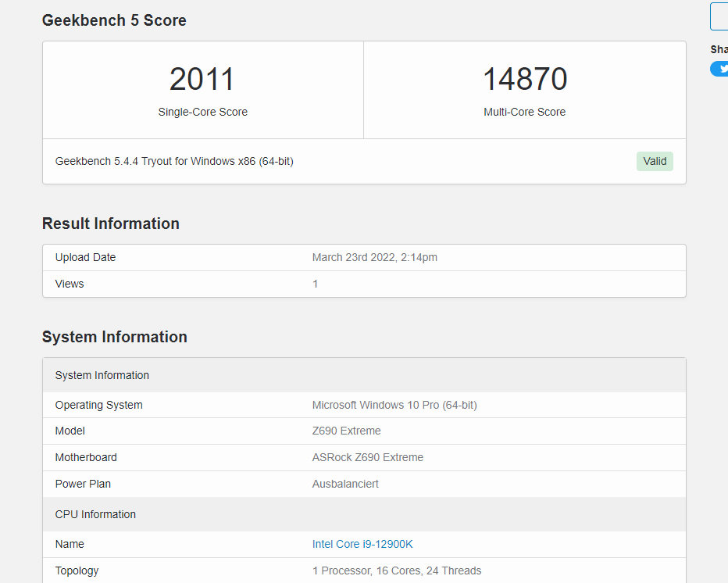Click the outlined button above the share label

[x=719, y=16]
